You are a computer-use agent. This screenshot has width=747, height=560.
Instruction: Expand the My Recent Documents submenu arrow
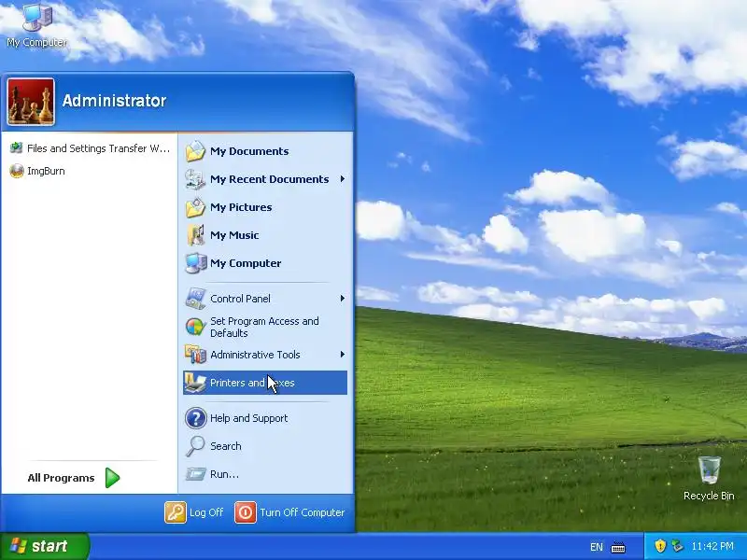pos(343,179)
